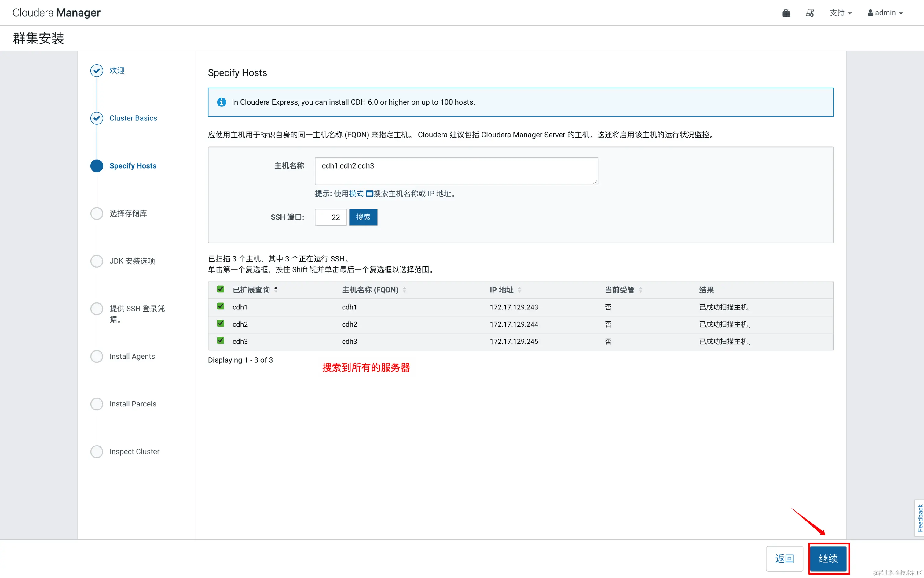Click the cdh2 FQDN cell
This screenshot has height=578, width=924.
click(x=349, y=324)
